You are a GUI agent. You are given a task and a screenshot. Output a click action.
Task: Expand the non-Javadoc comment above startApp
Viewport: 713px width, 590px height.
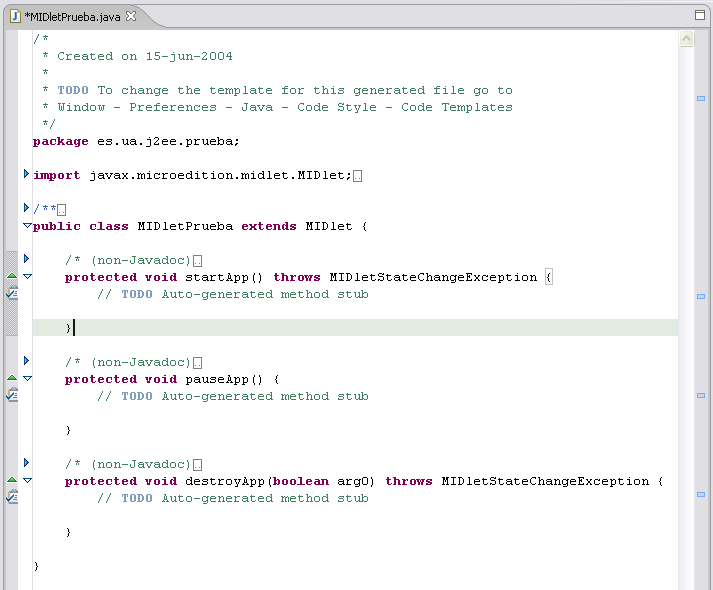click(26, 259)
